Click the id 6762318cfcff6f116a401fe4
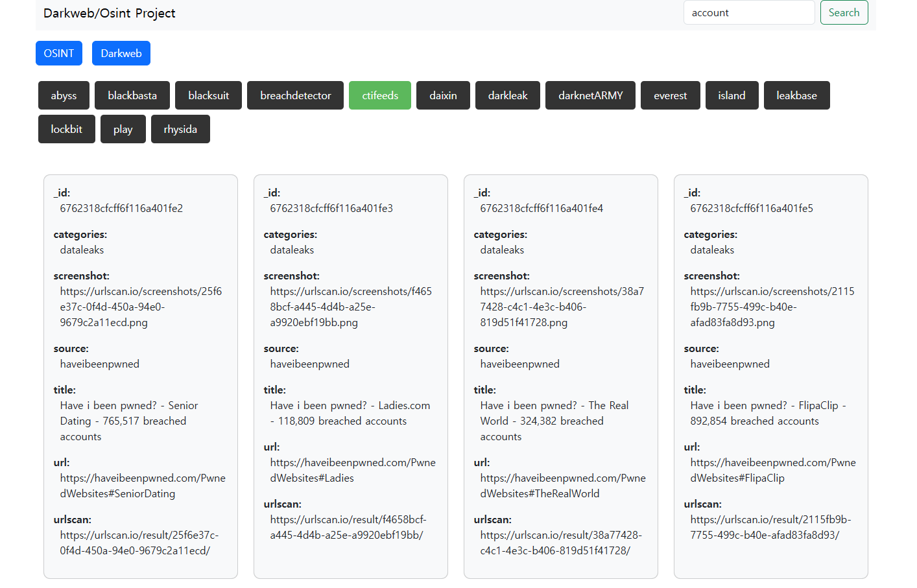Screen dimensions: 917x588 (542, 208)
